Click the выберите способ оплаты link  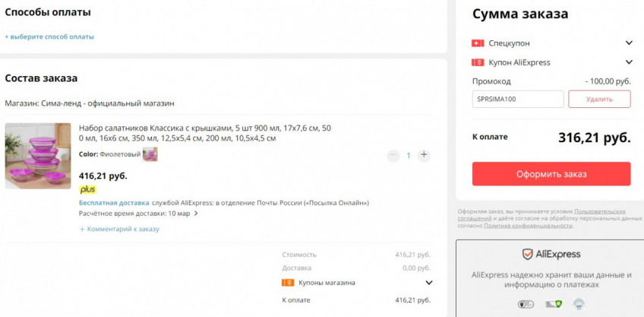point(49,36)
